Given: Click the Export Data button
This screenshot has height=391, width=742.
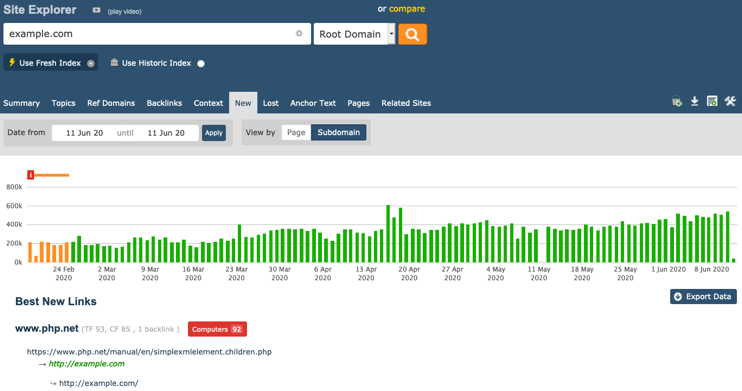Looking at the screenshot, I should click(x=703, y=297).
